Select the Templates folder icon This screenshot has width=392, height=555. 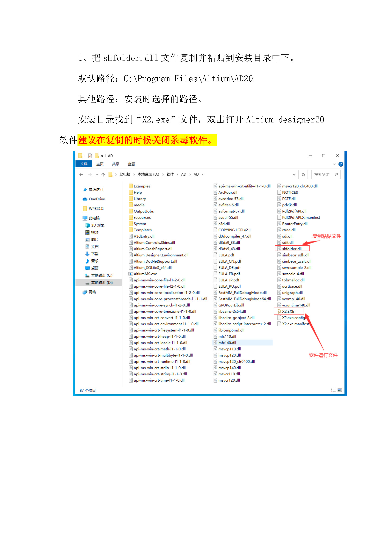click(131, 230)
